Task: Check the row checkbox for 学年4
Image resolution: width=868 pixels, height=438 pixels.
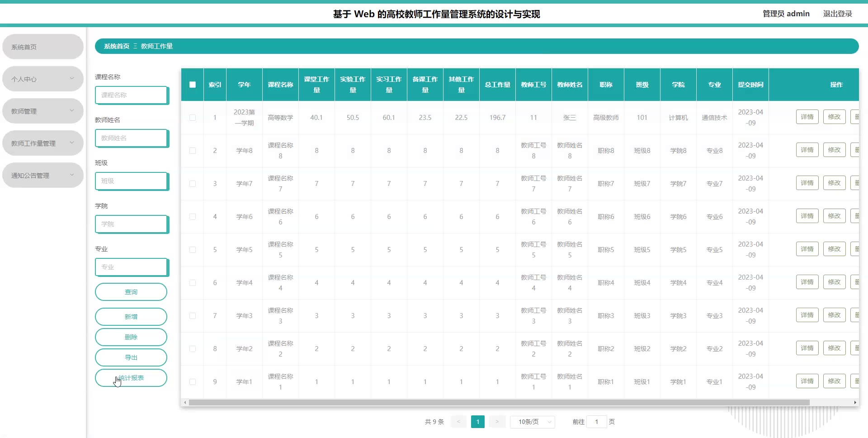Action: [193, 283]
